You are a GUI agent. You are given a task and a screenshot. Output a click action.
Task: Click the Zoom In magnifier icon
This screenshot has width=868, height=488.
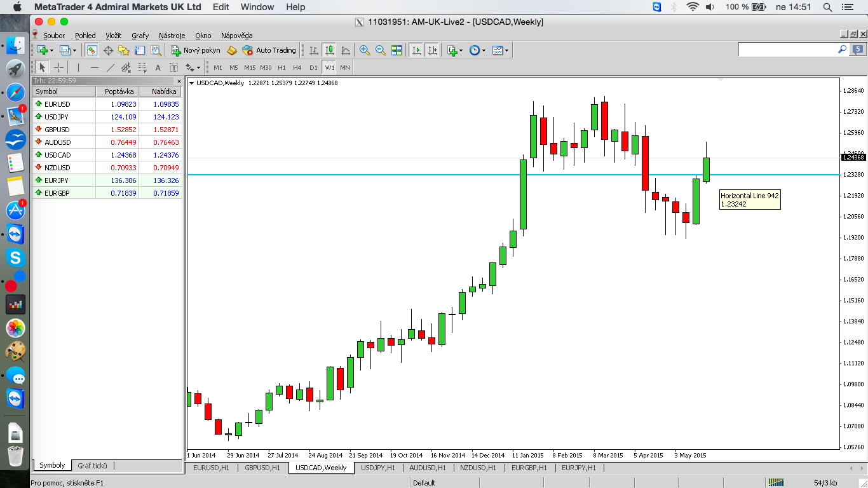click(365, 50)
